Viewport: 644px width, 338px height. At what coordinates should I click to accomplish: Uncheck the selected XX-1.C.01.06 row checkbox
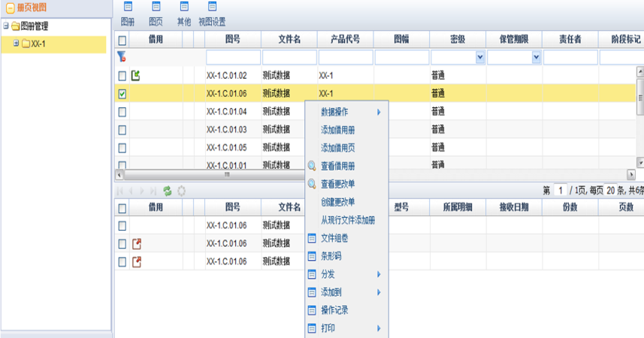point(122,94)
